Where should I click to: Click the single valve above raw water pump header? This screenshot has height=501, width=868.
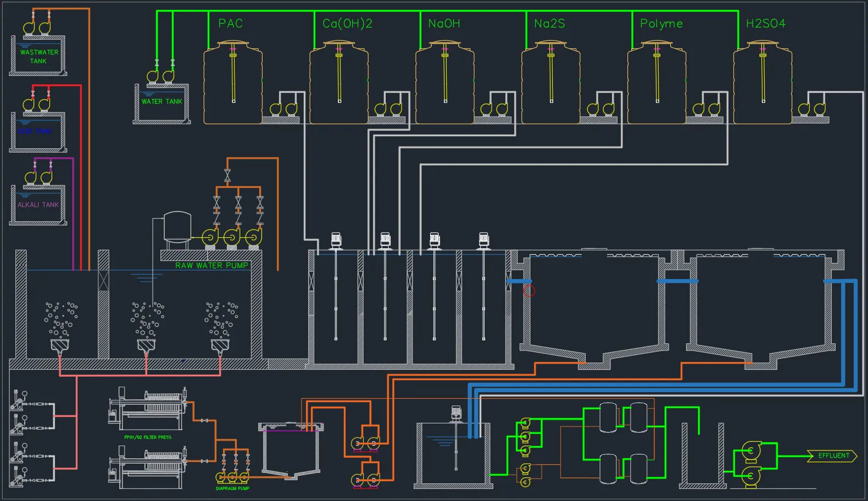pos(227,175)
